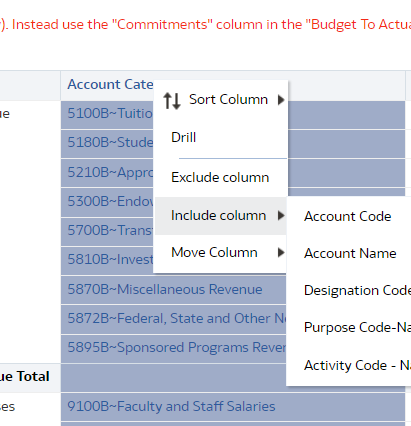
Task: Expand the Move Column submenu arrow
Action: click(x=281, y=253)
